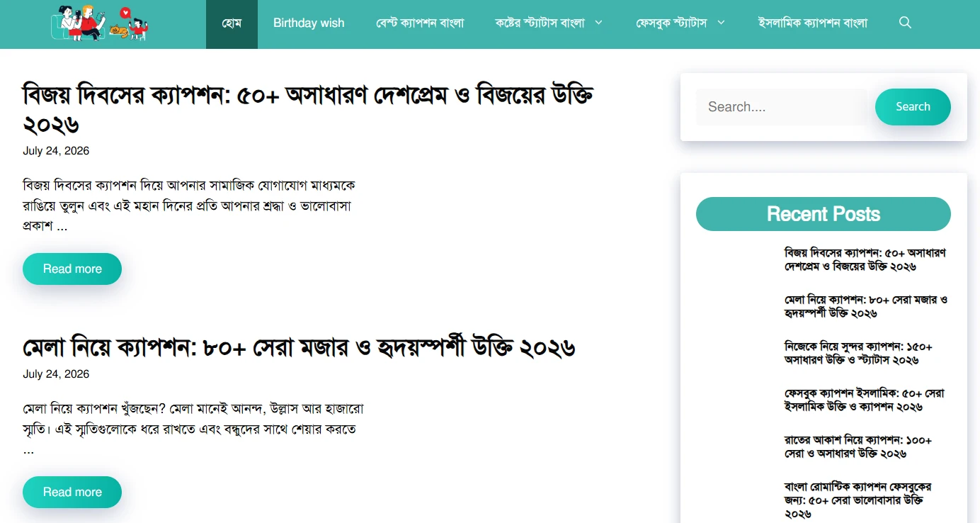Screen dimensions: 980x523
Task: Expand the কষ্টের স্ট্যাটাস বাংলা submenu arrow
Action: click(x=598, y=23)
